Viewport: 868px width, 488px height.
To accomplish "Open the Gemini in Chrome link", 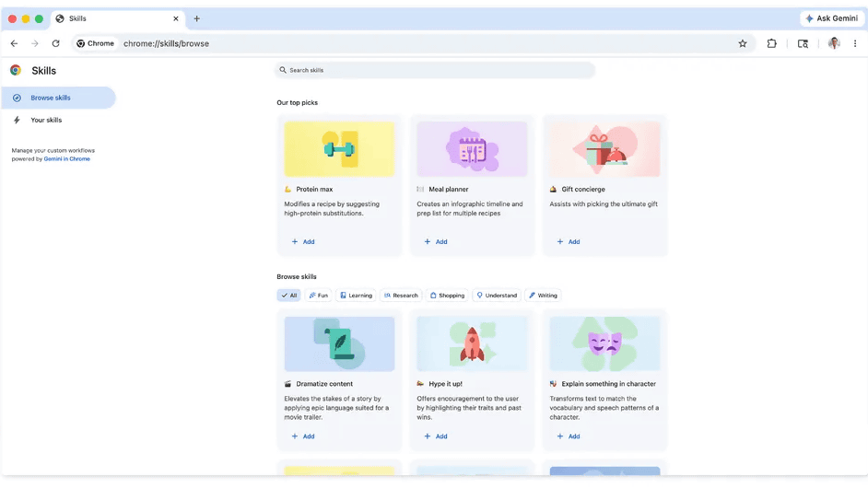I will tap(67, 159).
